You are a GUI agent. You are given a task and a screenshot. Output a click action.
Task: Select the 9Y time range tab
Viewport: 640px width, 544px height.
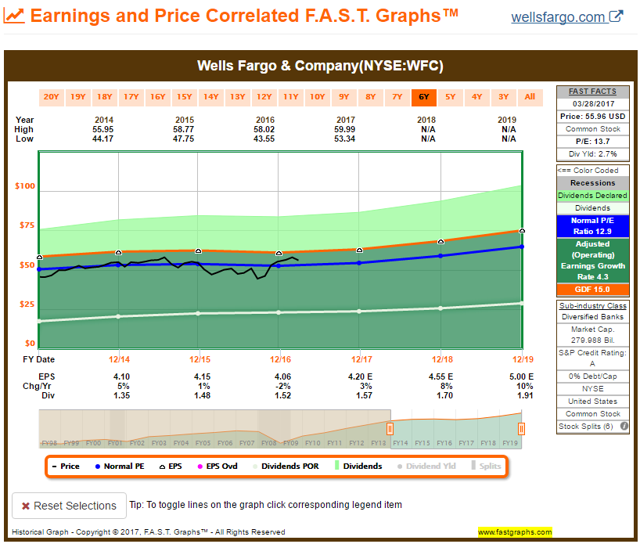click(x=344, y=97)
